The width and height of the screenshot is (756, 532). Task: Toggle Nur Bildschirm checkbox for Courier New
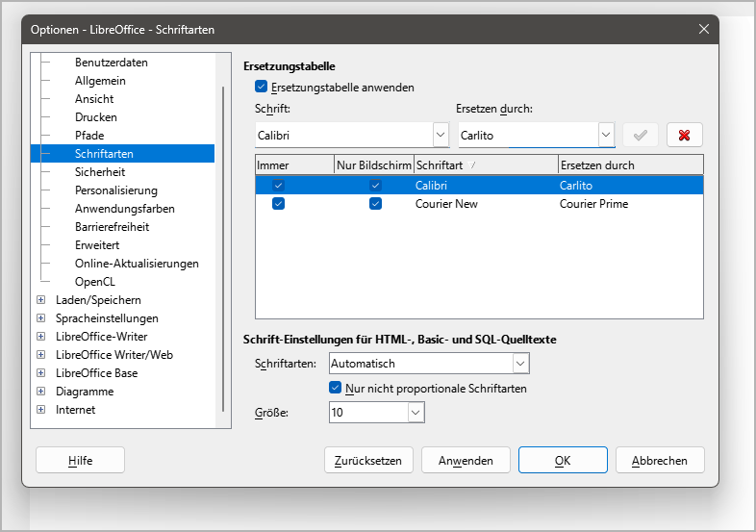pyautogui.click(x=375, y=204)
